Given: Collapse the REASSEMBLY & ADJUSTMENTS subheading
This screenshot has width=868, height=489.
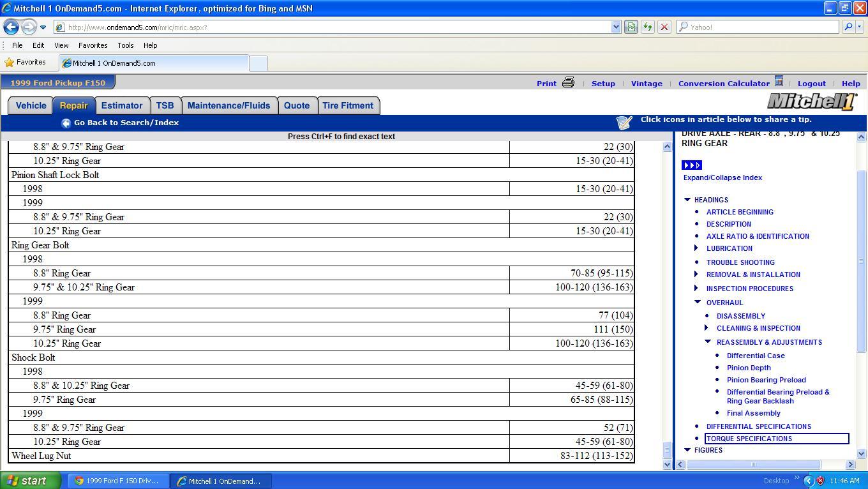Looking at the screenshot, I should click(x=708, y=342).
